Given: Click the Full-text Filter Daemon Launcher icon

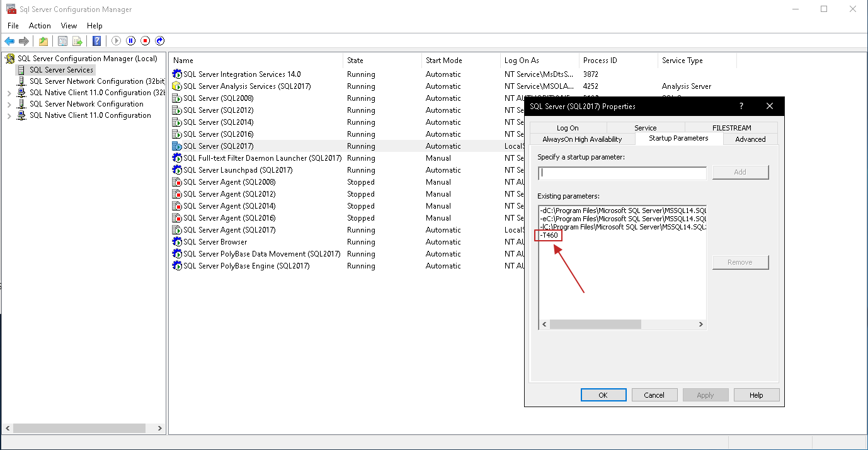Looking at the screenshot, I should coord(177,158).
